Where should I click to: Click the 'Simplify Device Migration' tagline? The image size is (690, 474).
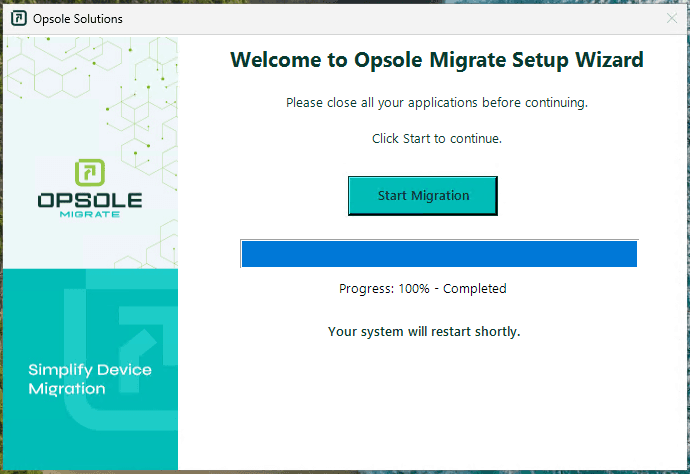(x=90, y=379)
